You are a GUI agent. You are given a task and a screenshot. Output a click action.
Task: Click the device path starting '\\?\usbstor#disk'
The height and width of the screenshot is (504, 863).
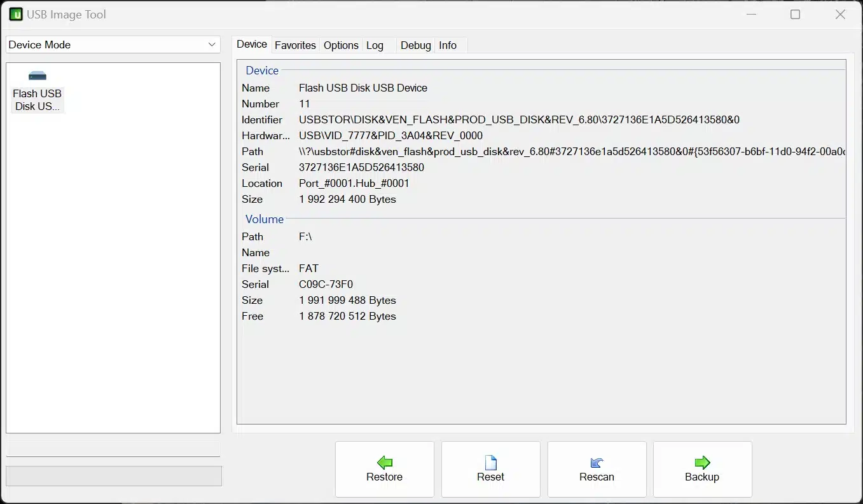(x=571, y=151)
